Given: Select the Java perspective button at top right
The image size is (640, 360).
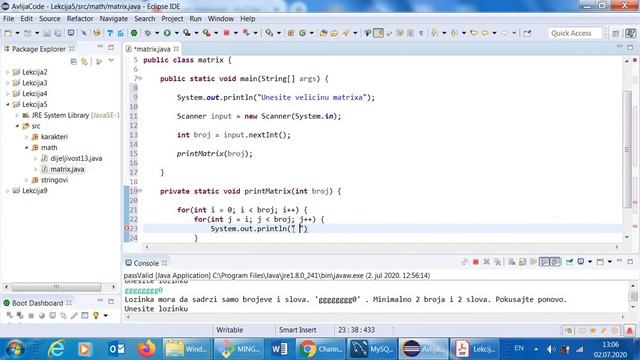Looking at the screenshot, I should [x=630, y=33].
